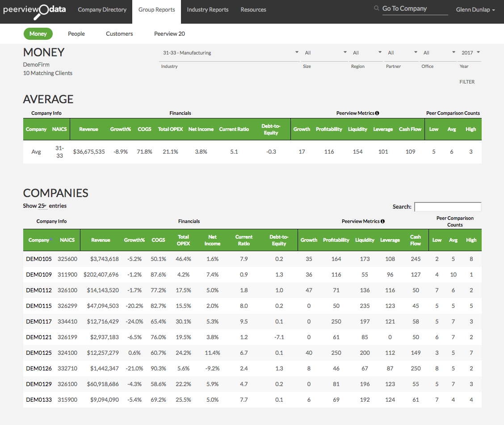The height and width of the screenshot is (425, 504).
Task: Click NAICS code 315900
Action: tap(67, 400)
